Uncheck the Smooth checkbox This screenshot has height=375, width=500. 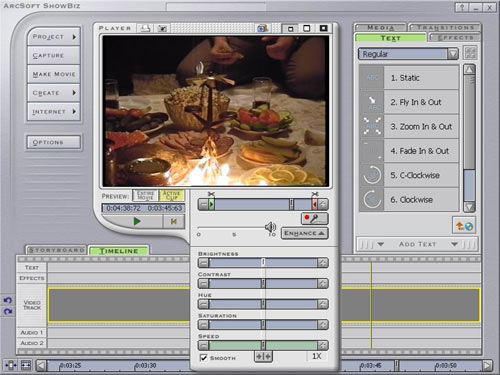(203, 358)
